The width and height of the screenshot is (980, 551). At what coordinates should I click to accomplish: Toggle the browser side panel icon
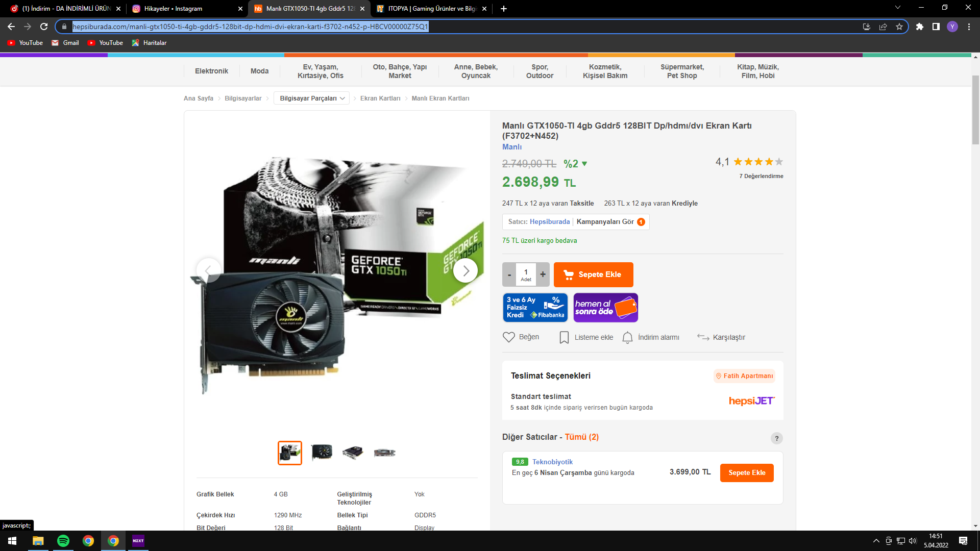pos(936,27)
